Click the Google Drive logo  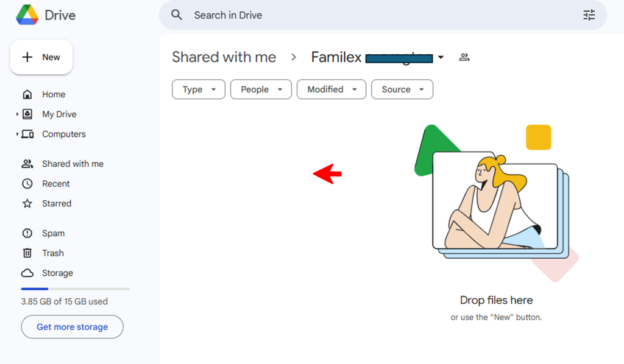(x=27, y=15)
